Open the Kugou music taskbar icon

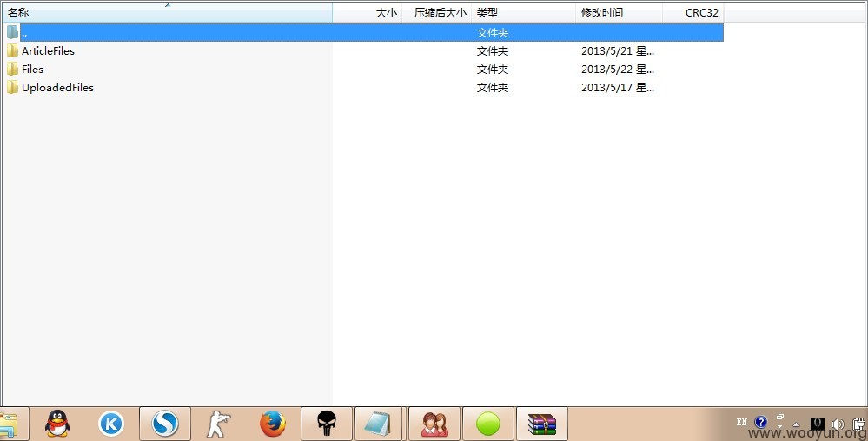[110, 424]
